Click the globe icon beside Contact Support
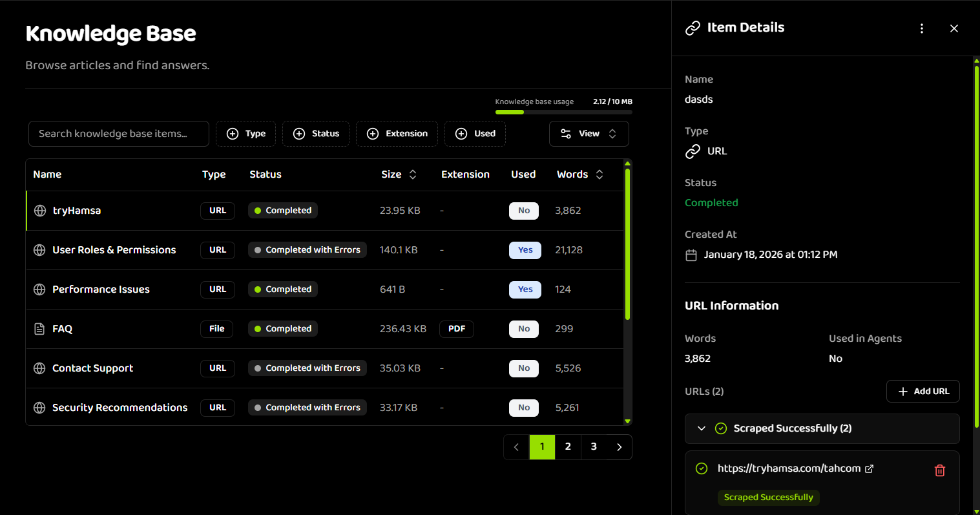Image resolution: width=980 pixels, height=515 pixels. [39, 368]
